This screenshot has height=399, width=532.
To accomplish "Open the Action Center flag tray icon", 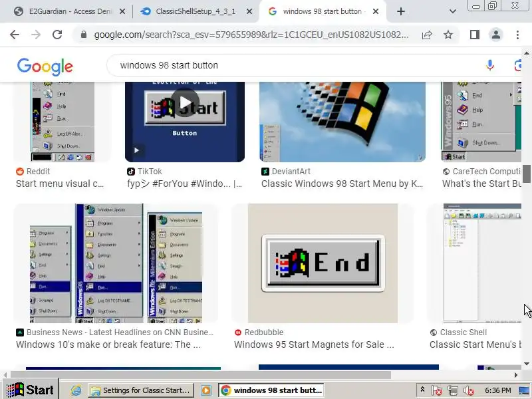I will point(436,390).
